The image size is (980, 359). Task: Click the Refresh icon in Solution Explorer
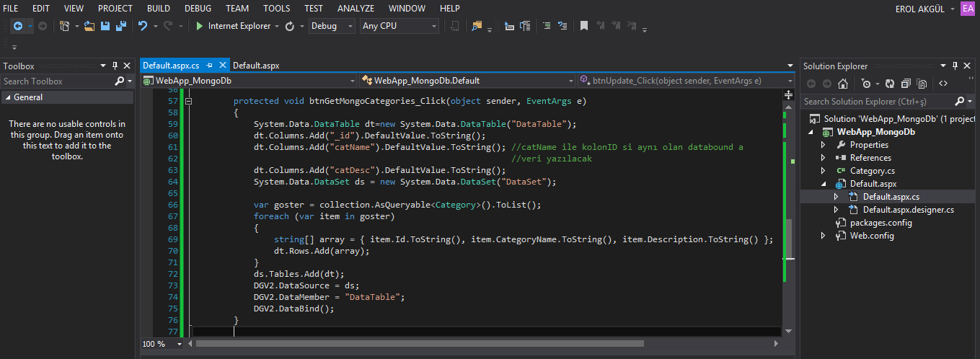[x=889, y=84]
